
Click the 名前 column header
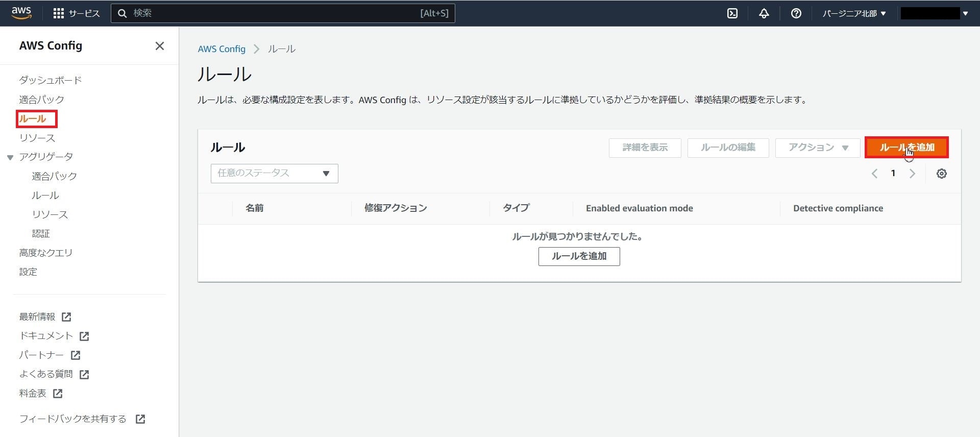[254, 208]
